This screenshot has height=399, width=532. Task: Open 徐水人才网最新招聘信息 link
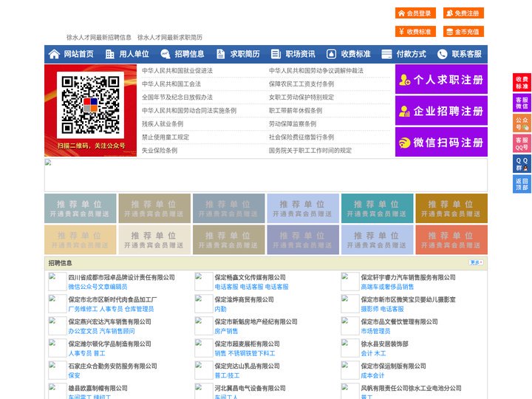tap(99, 38)
